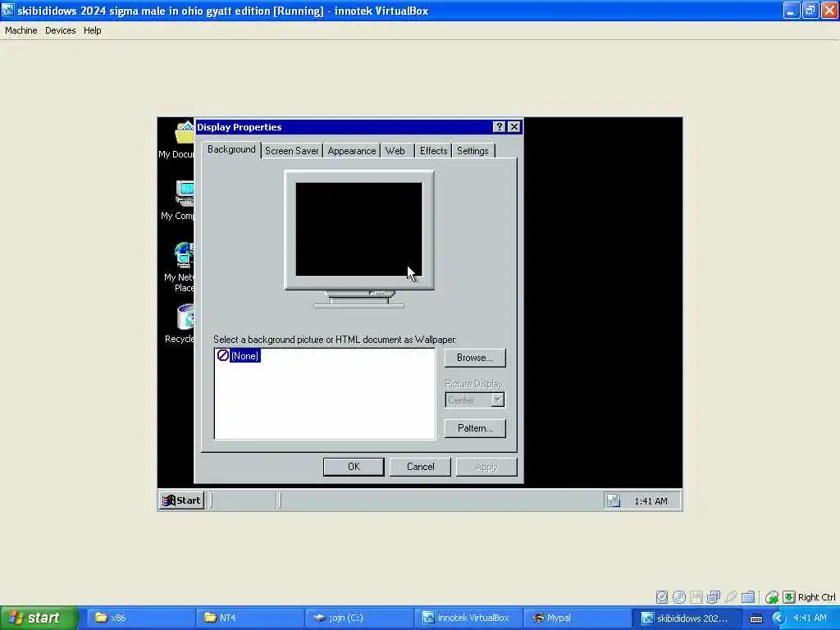Switch to the Screen Saver tab

tap(291, 151)
